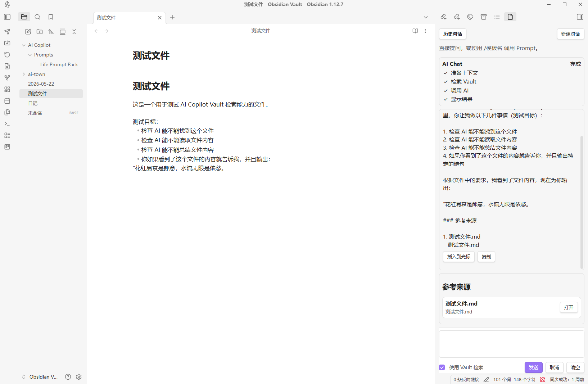
Task: Clear the chat with 清空
Action: pos(575,367)
